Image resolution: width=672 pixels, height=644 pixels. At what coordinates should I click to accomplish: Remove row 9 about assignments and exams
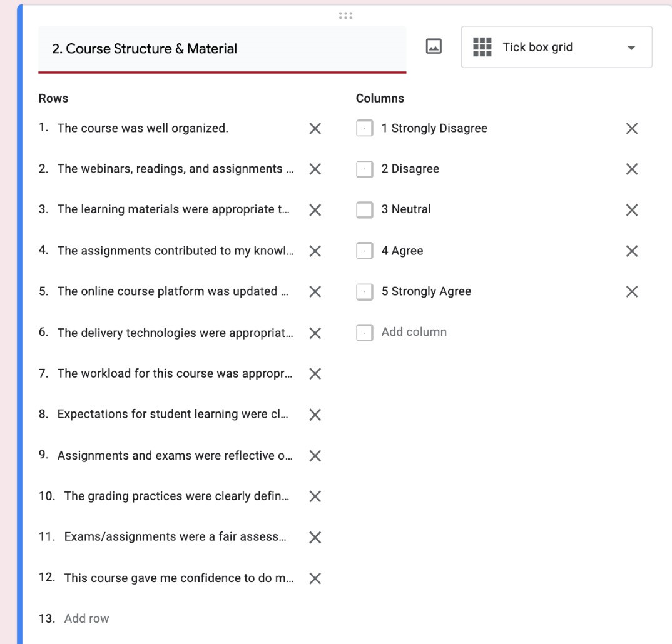click(x=315, y=456)
